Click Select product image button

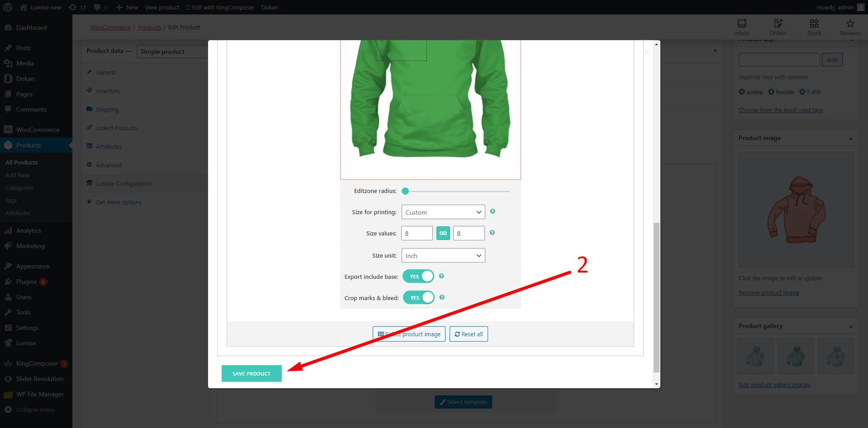409,334
